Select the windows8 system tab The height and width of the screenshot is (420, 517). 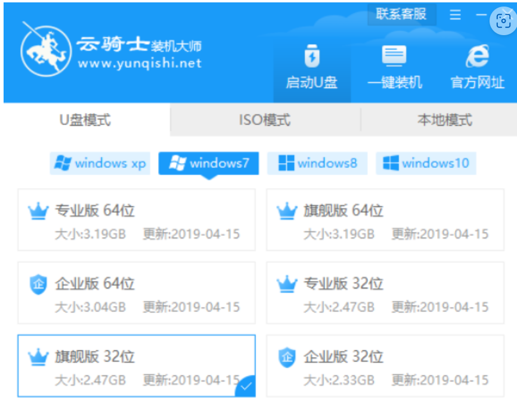(x=317, y=163)
